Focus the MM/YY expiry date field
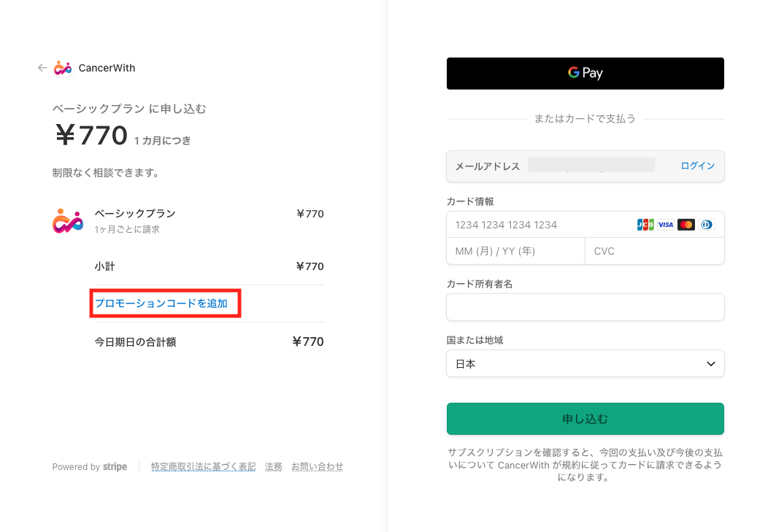The width and height of the screenshot is (768, 532). pyautogui.click(x=515, y=251)
